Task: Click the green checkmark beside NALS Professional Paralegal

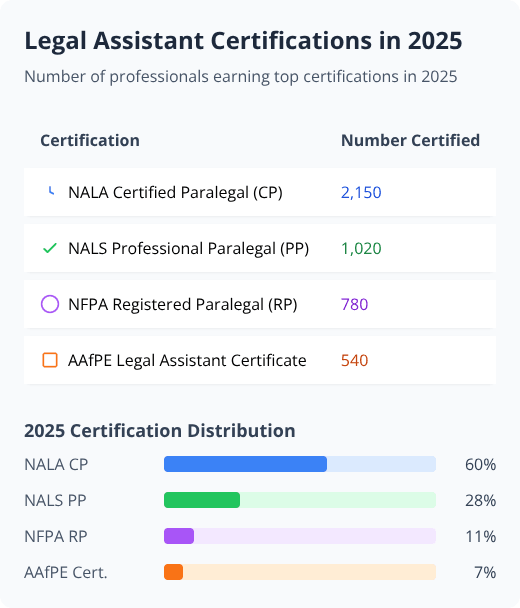Action: [x=50, y=248]
